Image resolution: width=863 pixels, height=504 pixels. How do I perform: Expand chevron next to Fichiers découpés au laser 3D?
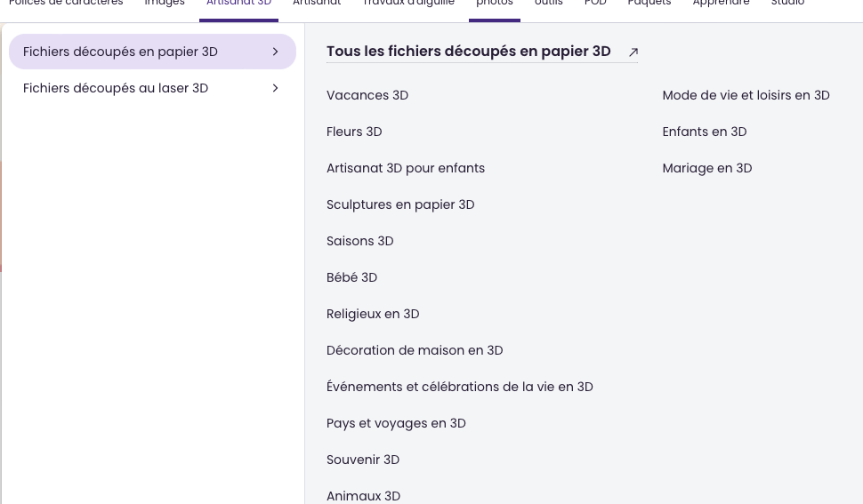[276, 88]
